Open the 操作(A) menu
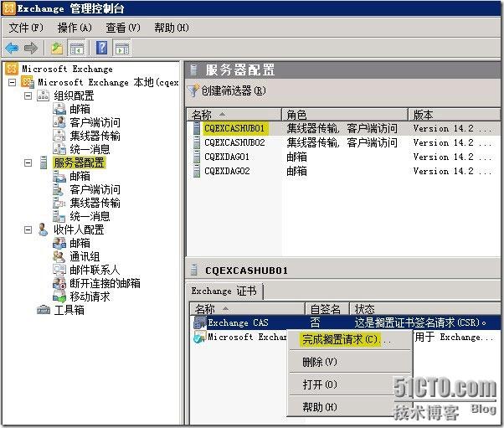Viewport: 504px width, 428px height. [x=75, y=28]
